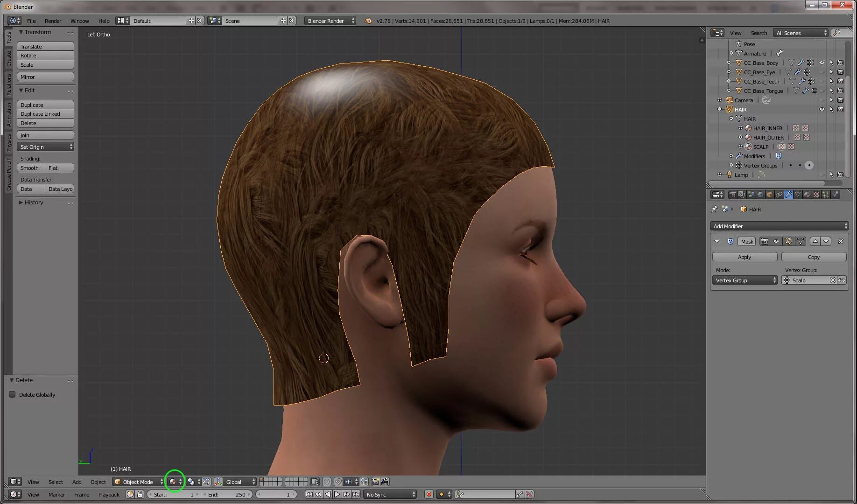Apply the Mask modifier

(x=745, y=257)
